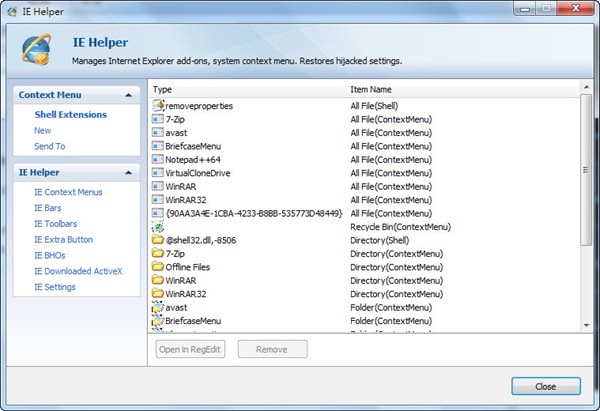Viewport: 600px width, 411px height.
Task: Sort list by Type column header
Action: coord(246,89)
